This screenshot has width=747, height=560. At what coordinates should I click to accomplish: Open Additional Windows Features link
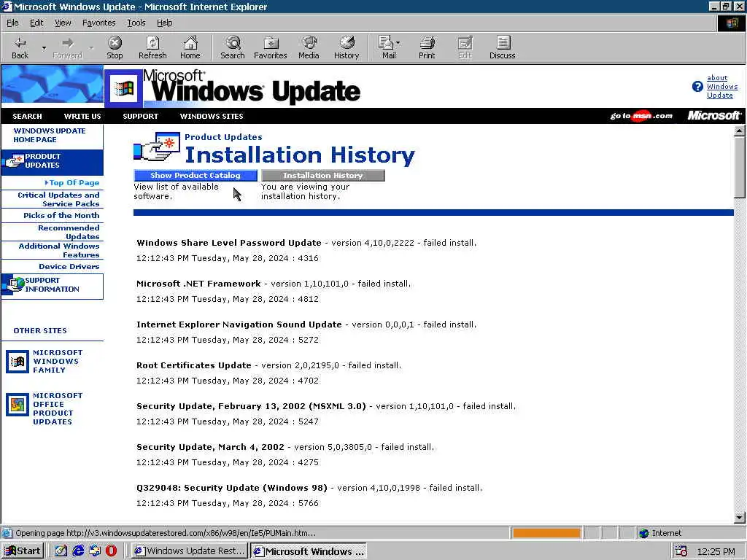tap(59, 250)
